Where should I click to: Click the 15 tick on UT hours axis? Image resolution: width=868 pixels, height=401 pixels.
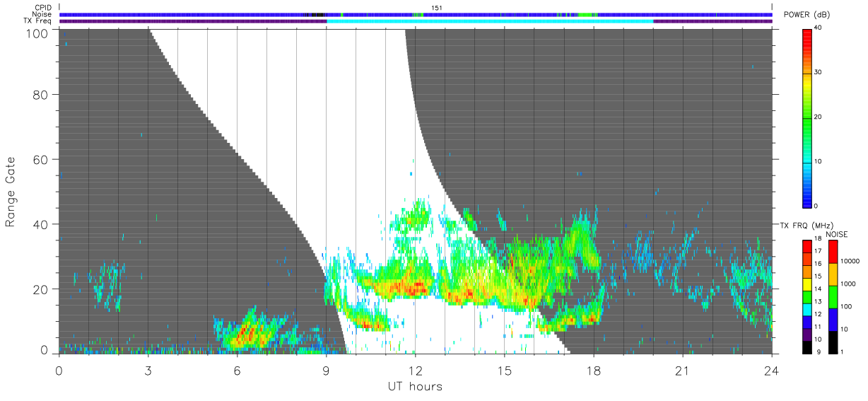(x=504, y=371)
